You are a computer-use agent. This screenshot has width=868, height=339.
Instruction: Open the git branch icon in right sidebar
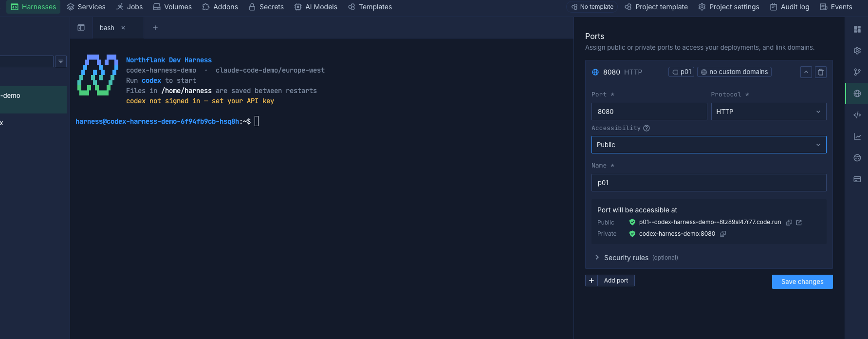(x=857, y=72)
